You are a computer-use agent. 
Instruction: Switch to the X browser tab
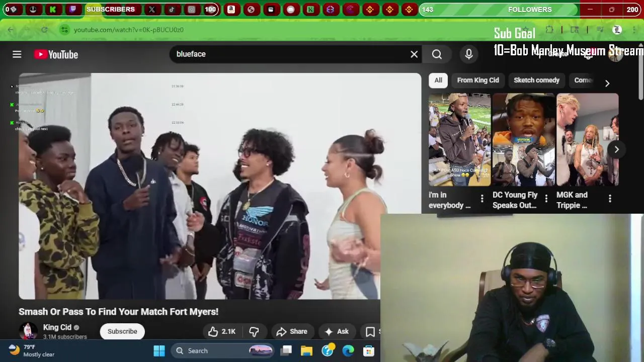[151, 9]
